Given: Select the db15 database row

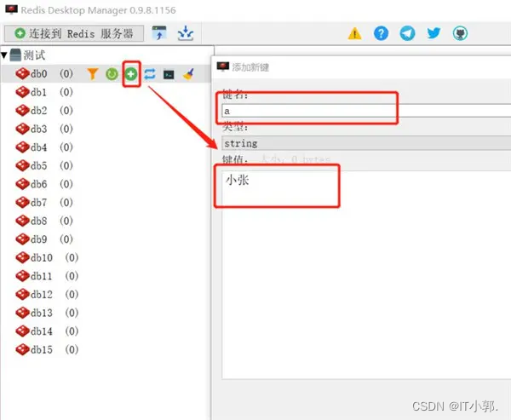Looking at the screenshot, I should coord(106,349).
